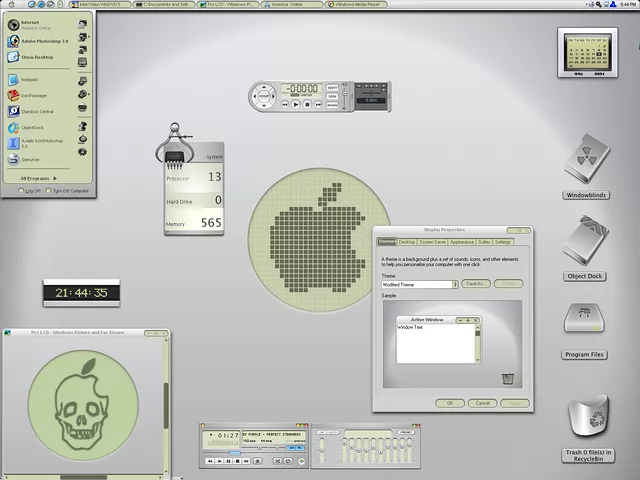Switch to America Online taskbar item
This screenshot has height=480, width=640.
pos(292,4)
